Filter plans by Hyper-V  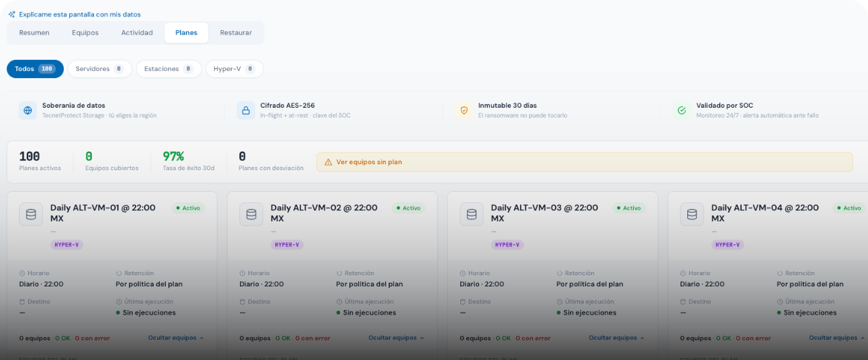pyautogui.click(x=234, y=69)
